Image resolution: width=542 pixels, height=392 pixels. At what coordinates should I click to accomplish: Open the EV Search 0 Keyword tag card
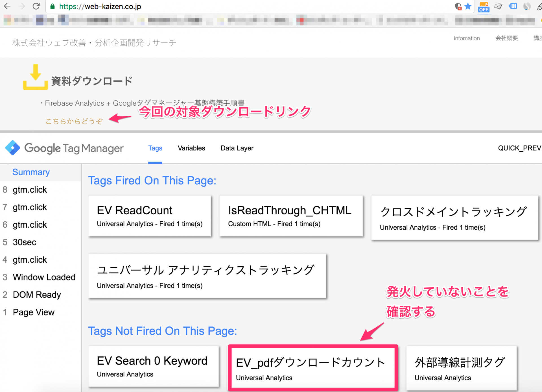coord(154,366)
